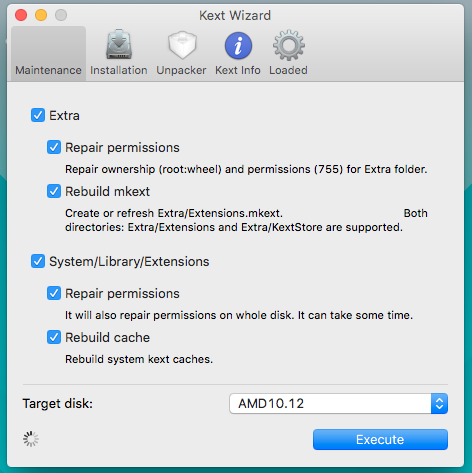
Task: Toggle Repair permissions under System/Library/Extensions
Action: click(54, 293)
